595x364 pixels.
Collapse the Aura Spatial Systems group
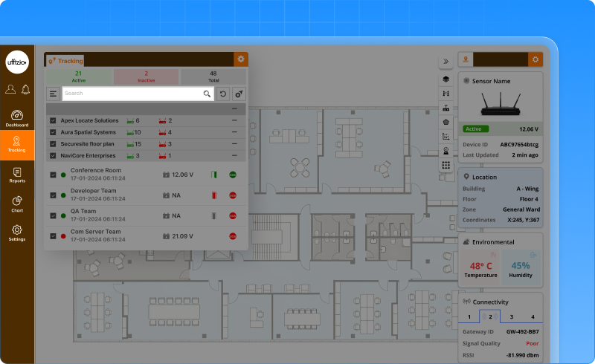click(235, 132)
